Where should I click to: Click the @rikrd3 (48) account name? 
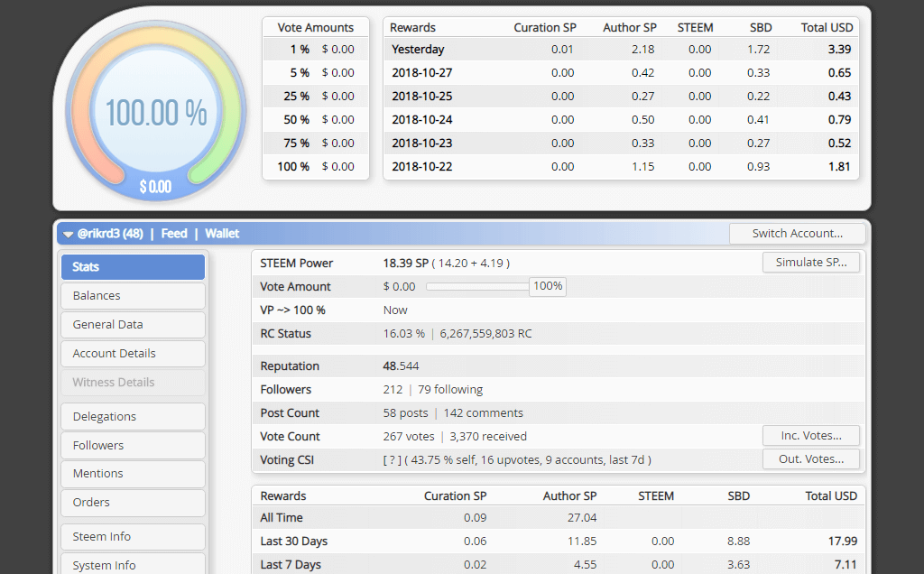(110, 234)
